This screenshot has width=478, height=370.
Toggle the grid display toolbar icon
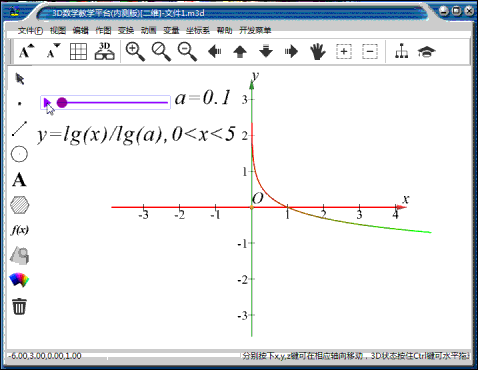[x=79, y=52]
